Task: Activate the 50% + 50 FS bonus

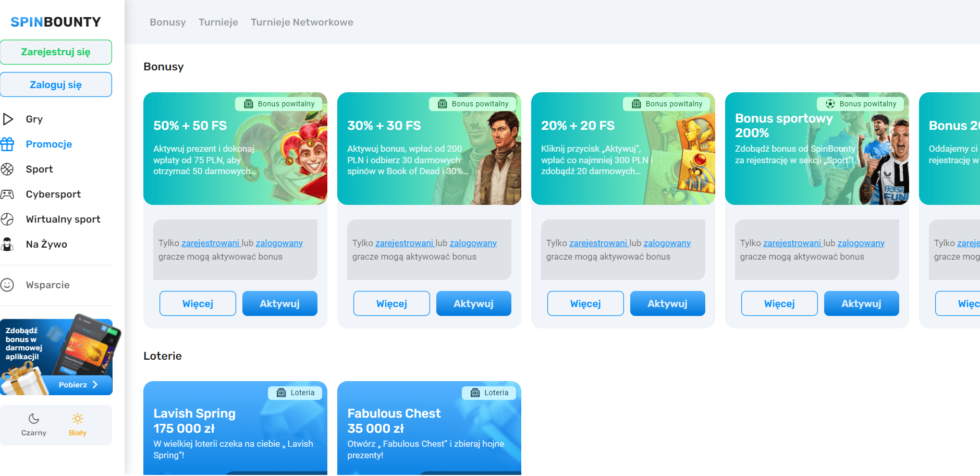Action: click(x=279, y=303)
